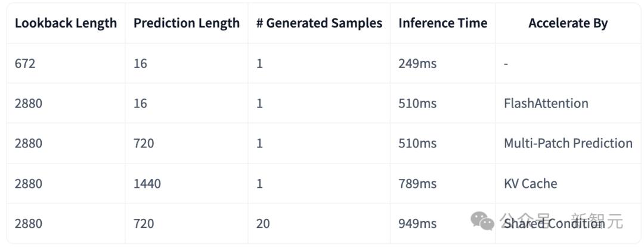Click the WeChat logo watermark icon
The width and height of the screenshot is (644, 247).
point(482,221)
